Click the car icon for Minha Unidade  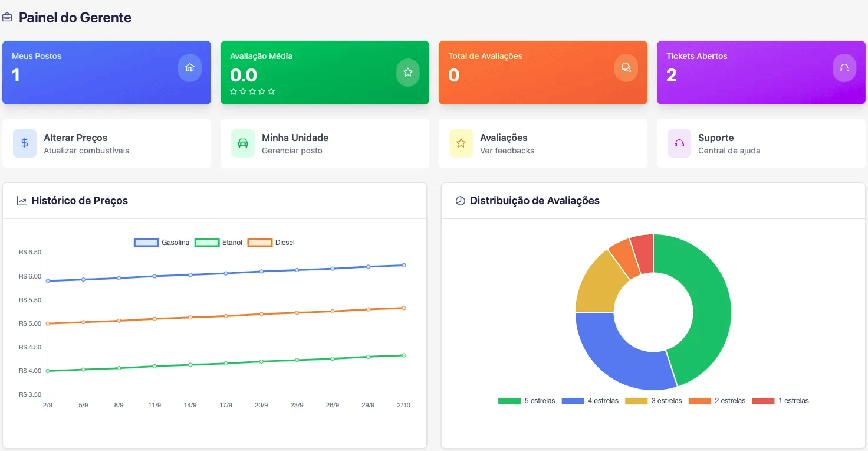click(x=243, y=143)
